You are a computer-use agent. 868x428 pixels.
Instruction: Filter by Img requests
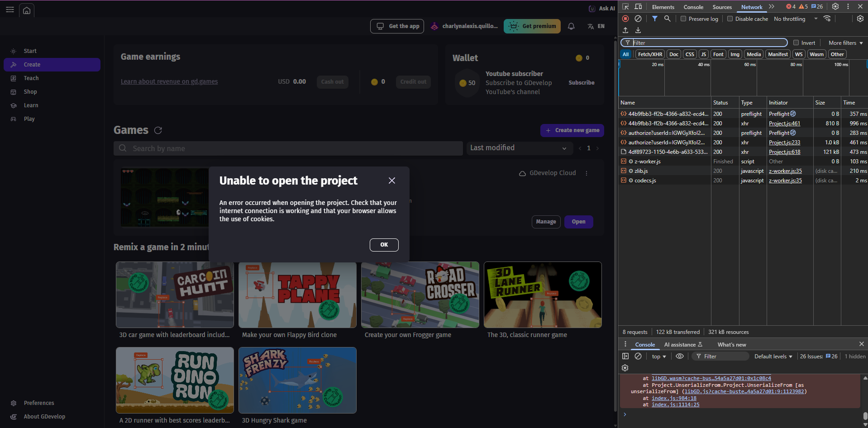(x=735, y=54)
